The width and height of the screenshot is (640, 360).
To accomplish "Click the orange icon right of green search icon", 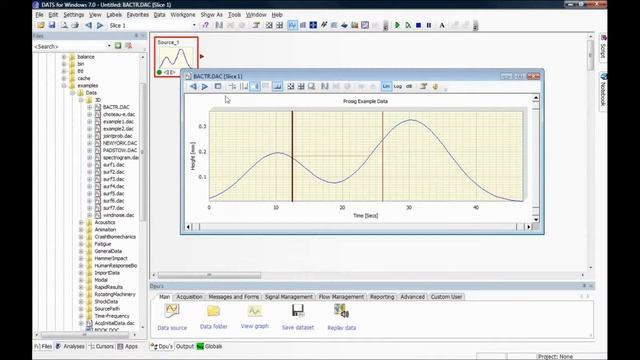I will pos(129,46).
